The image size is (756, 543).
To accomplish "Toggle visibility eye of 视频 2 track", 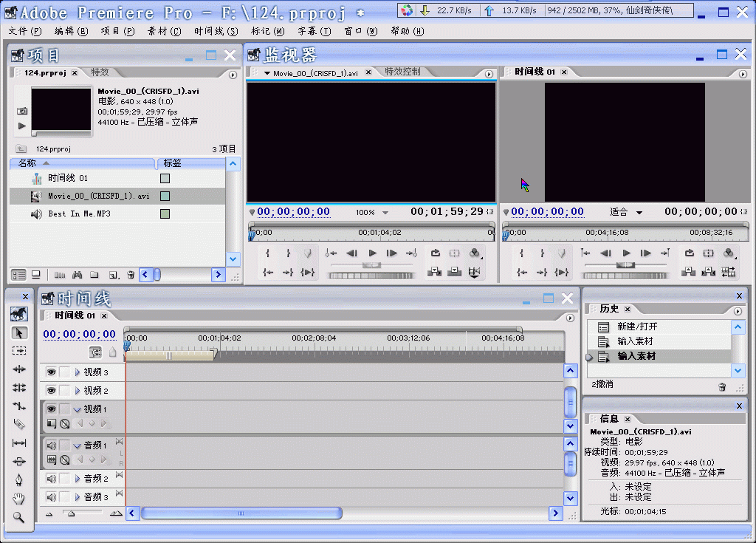I will (51, 391).
